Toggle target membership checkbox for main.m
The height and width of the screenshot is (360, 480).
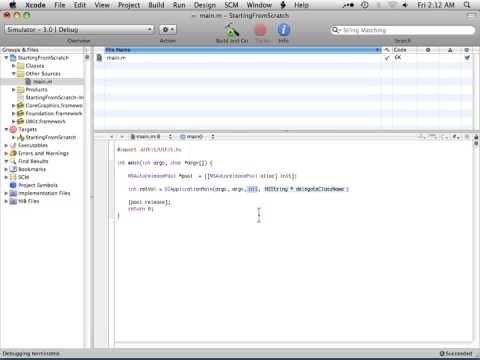click(467, 58)
